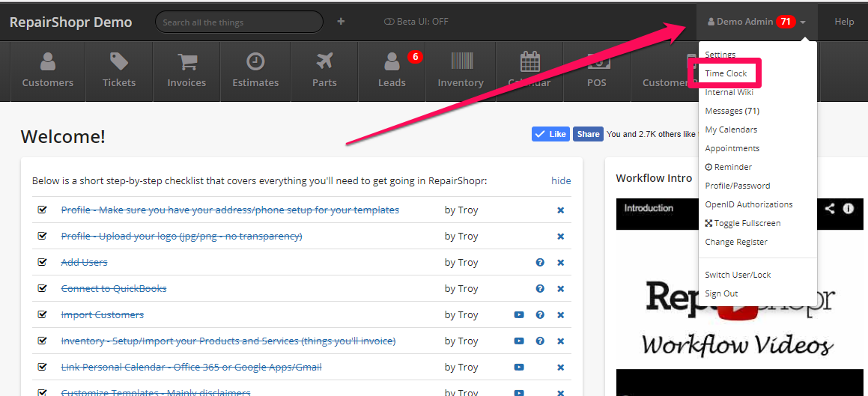Open Appointments menu entry
Image resolution: width=868 pixels, height=396 pixels.
click(x=732, y=148)
